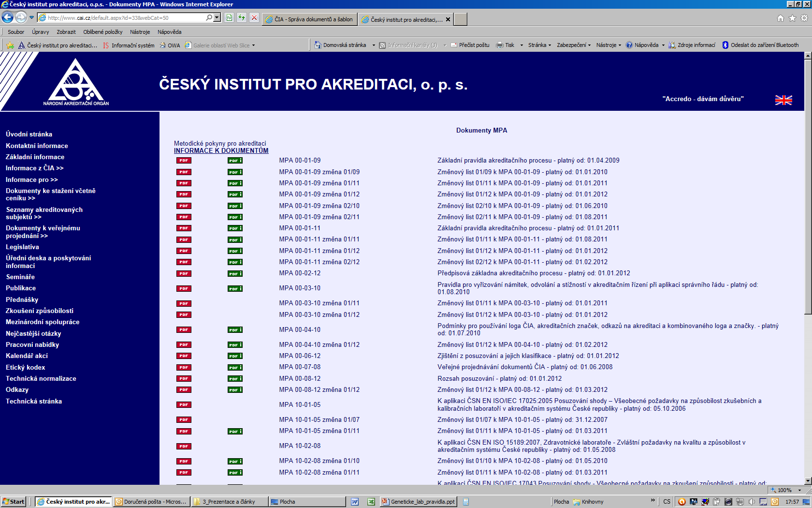This screenshot has width=812, height=508.
Task: Open the Zobrazit menu
Action: (x=66, y=32)
